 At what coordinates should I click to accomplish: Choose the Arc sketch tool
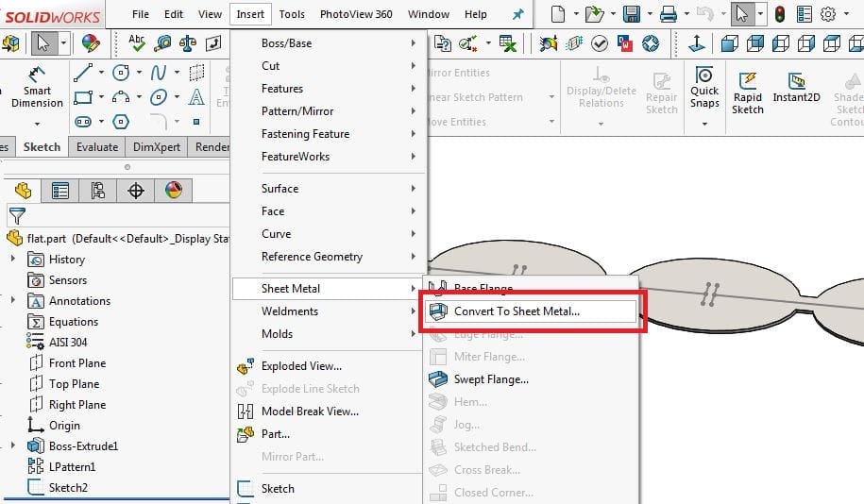(x=121, y=97)
